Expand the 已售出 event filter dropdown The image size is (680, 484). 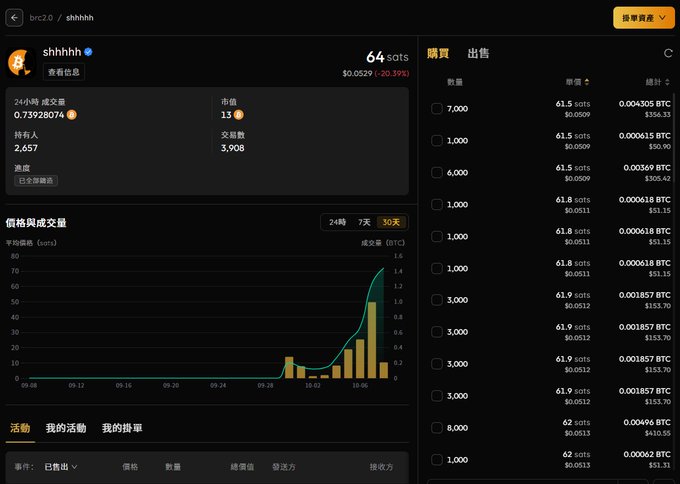point(61,467)
